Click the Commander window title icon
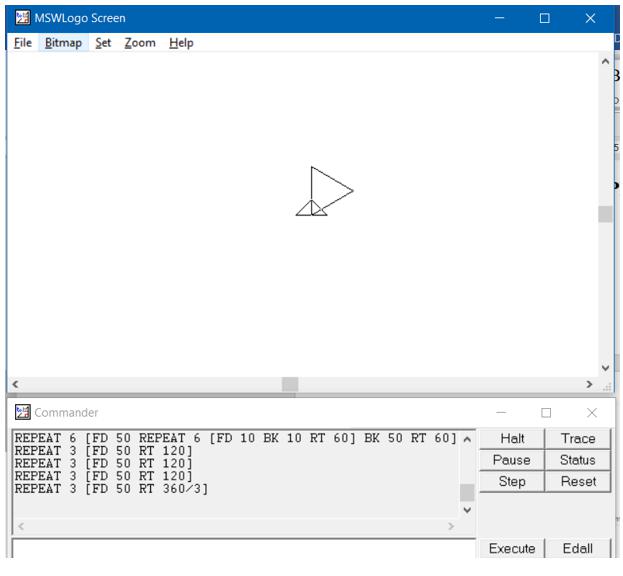Viewport: 623px width, 576px height. (22, 412)
